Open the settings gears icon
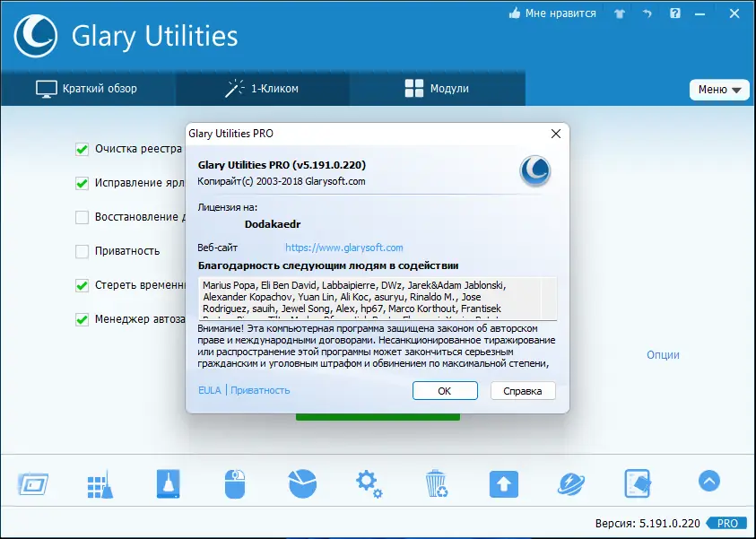 (x=369, y=482)
